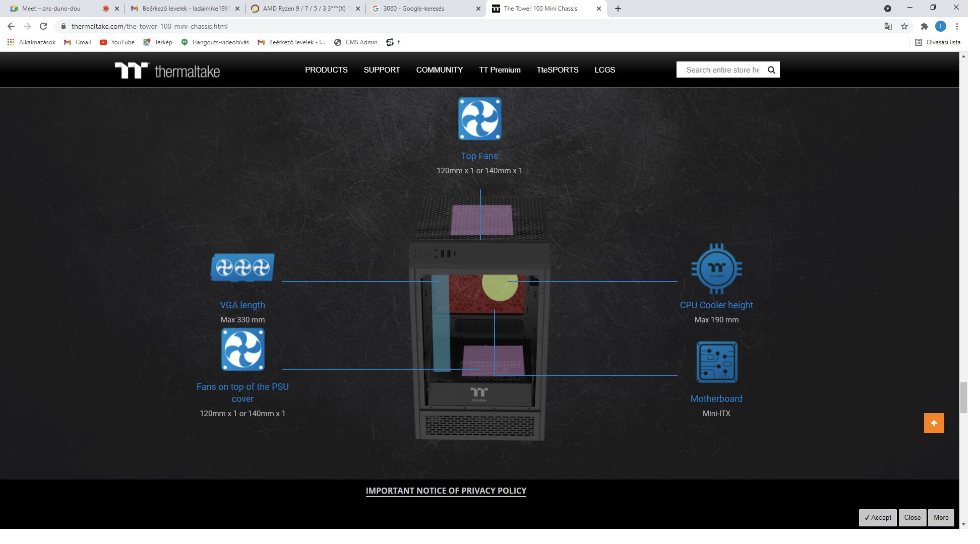Click the Important Notice of Privacy Policy link
The image size is (980, 544).
click(x=446, y=491)
